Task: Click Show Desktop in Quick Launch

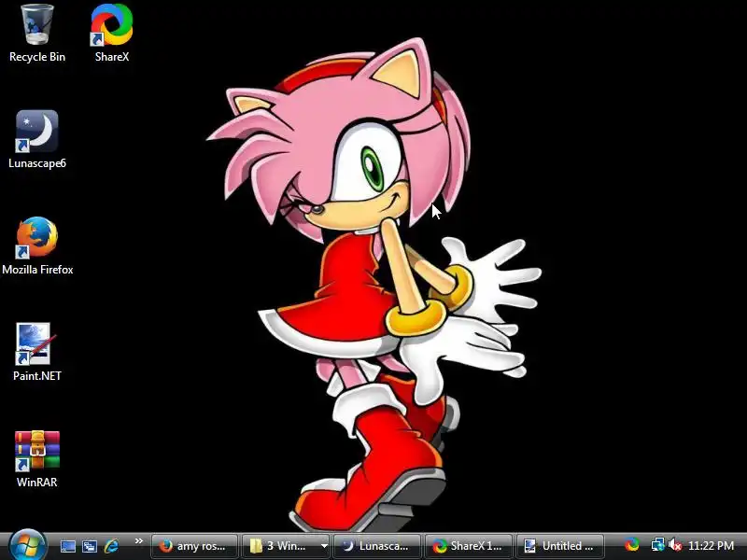Action: (x=67, y=546)
